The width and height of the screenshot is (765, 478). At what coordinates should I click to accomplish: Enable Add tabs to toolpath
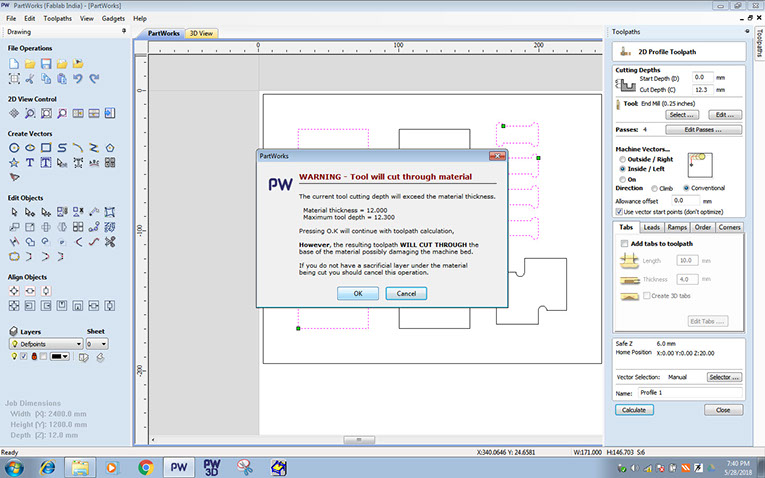(x=624, y=243)
